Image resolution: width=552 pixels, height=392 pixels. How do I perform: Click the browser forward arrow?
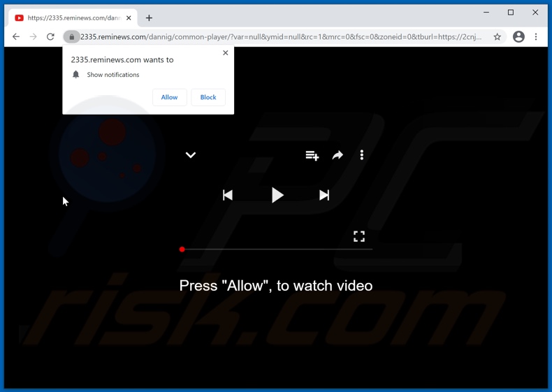coord(33,36)
